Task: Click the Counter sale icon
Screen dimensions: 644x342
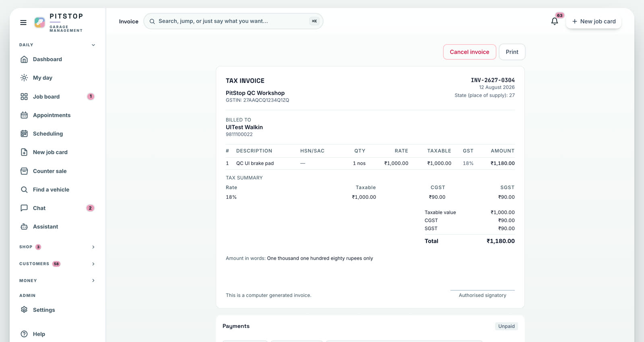Action: click(24, 171)
